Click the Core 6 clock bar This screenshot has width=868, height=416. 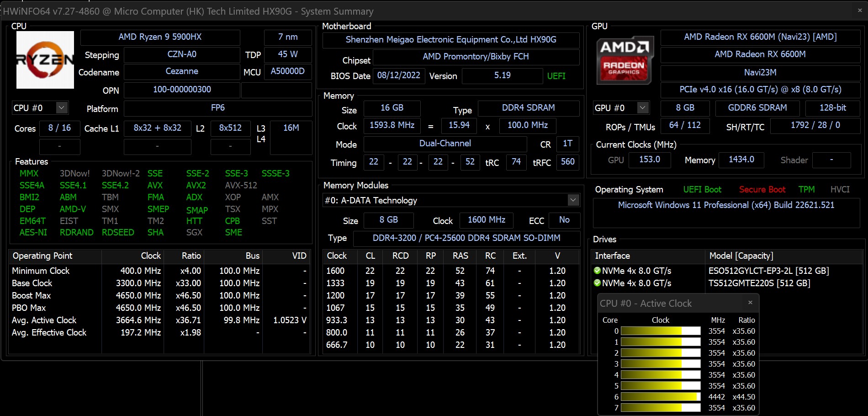click(x=661, y=397)
